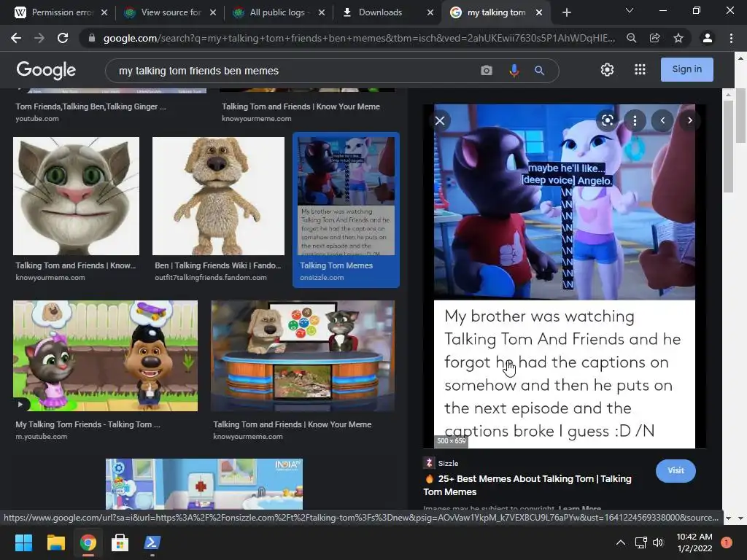Open the Talking Tom cat face thumbnail
This screenshot has width=747, height=560.
click(76, 196)
